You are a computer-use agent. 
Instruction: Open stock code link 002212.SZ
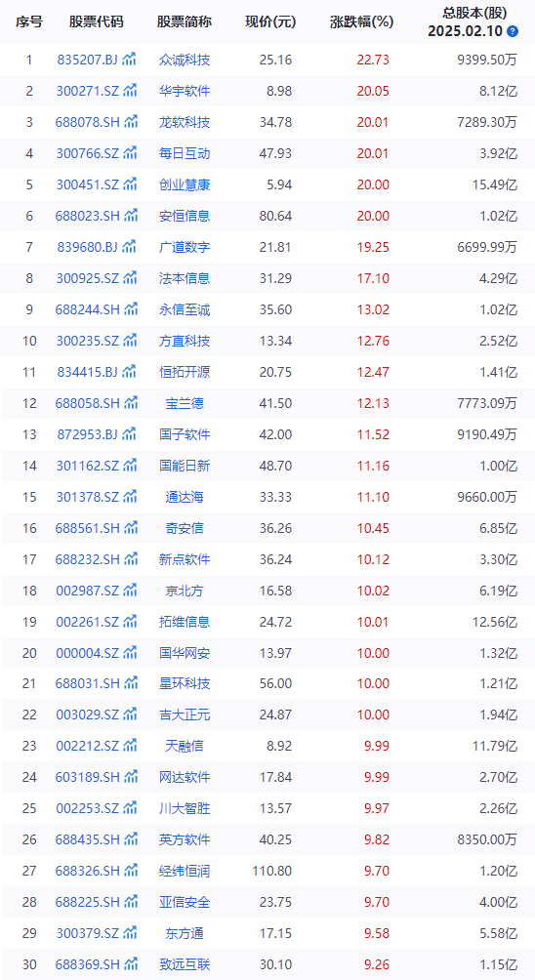[x=88, y=746]
